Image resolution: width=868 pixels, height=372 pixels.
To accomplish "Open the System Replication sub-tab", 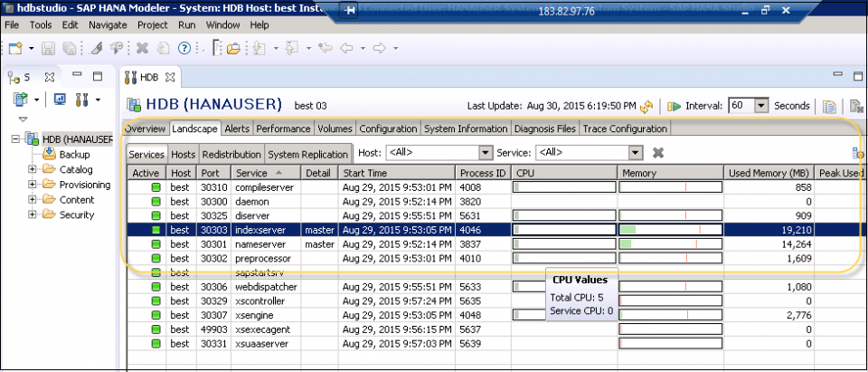I will click(308, 154).
